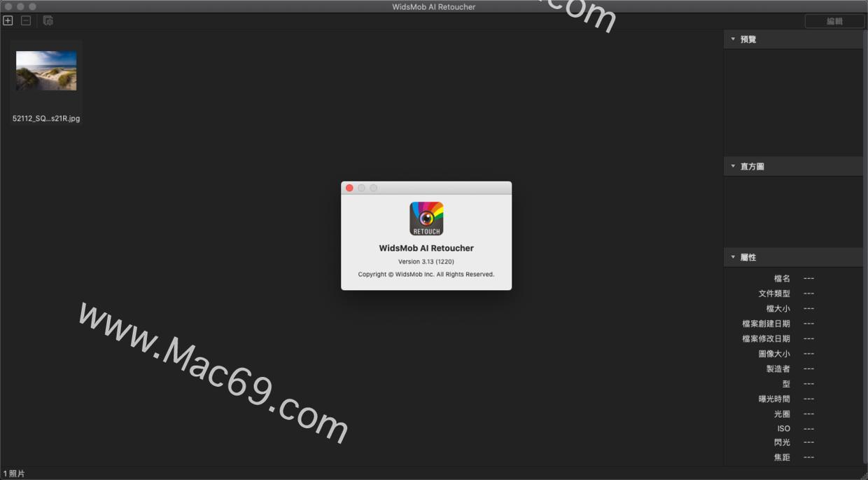Collapse the 預覽 panel

coord(733,39)
